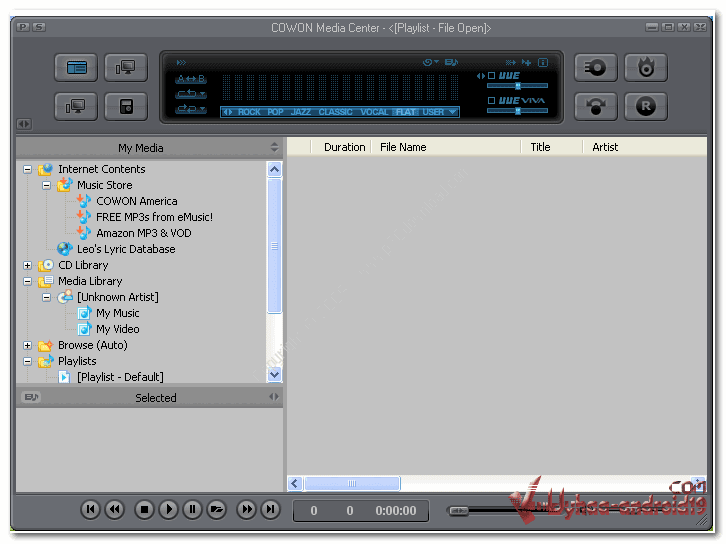Collapse the Music Store tree node
726x544 pixels.
pos(46,186)
